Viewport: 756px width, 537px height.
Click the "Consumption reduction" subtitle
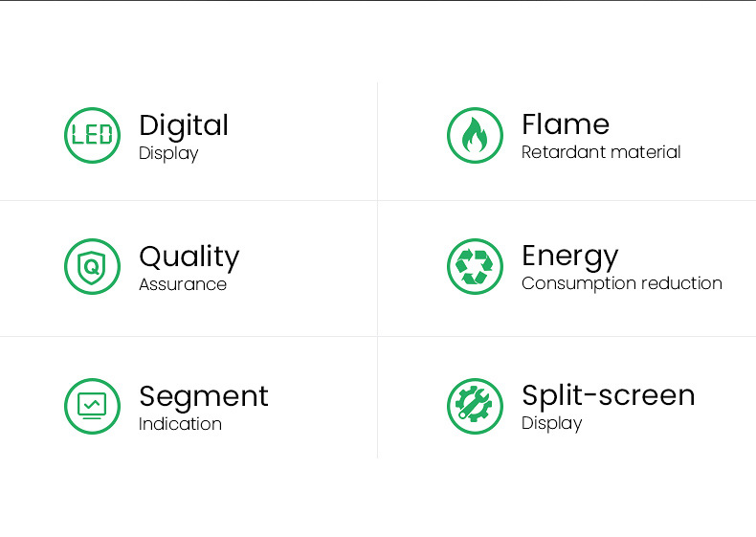(x=621, y=283)
